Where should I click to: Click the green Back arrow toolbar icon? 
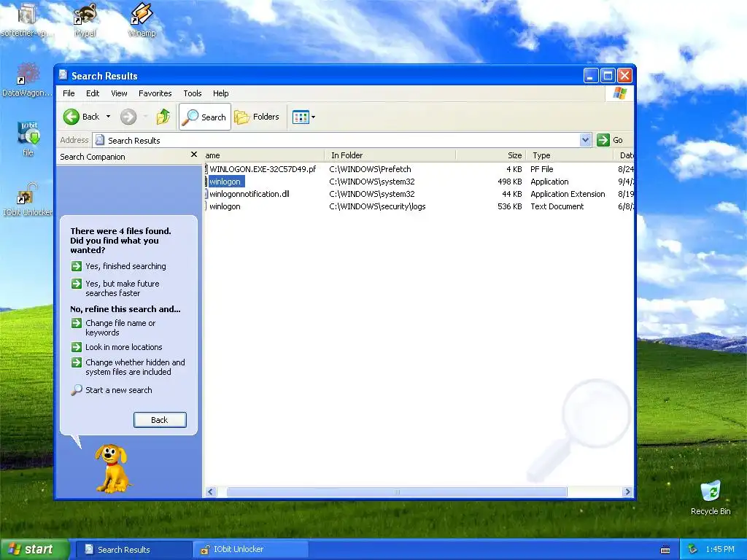[71, 117]
